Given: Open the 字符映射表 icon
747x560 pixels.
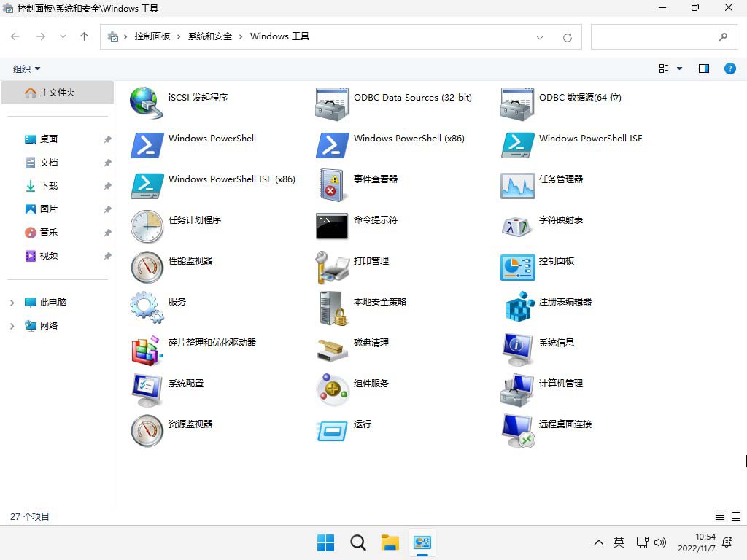Looking at the screenshot, I should click(517, 225).
